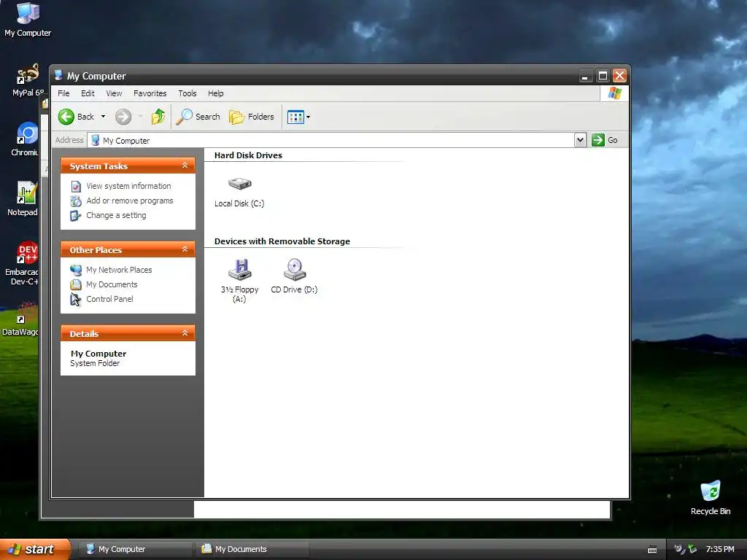Collapse the Details panel
The height and width of the screenshot is (560, 747).
pyautogui.click(x=185, y=333)
